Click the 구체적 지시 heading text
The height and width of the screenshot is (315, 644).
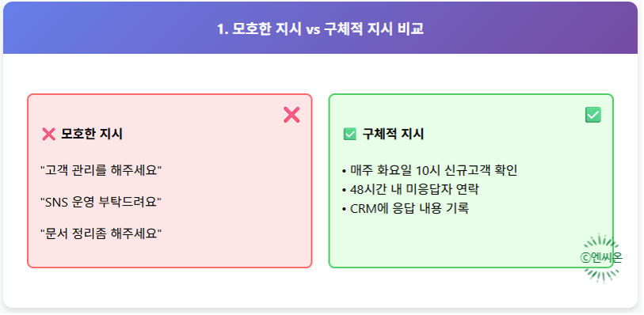coord(393,134)
